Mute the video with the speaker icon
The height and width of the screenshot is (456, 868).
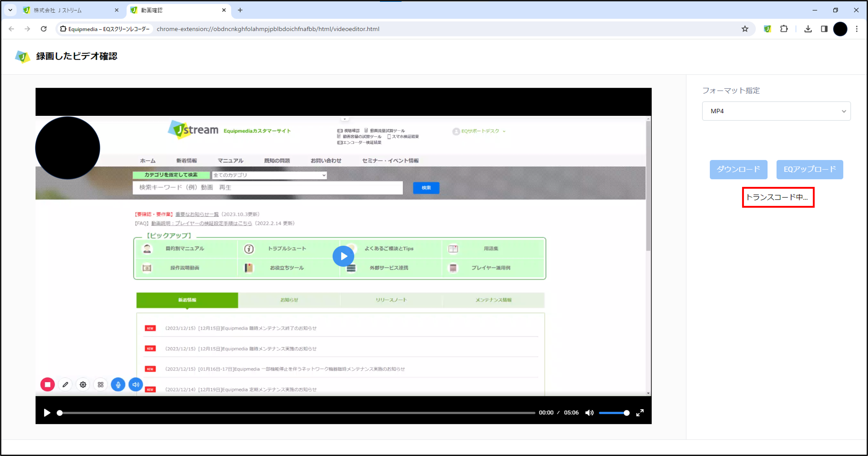[589, 413]
